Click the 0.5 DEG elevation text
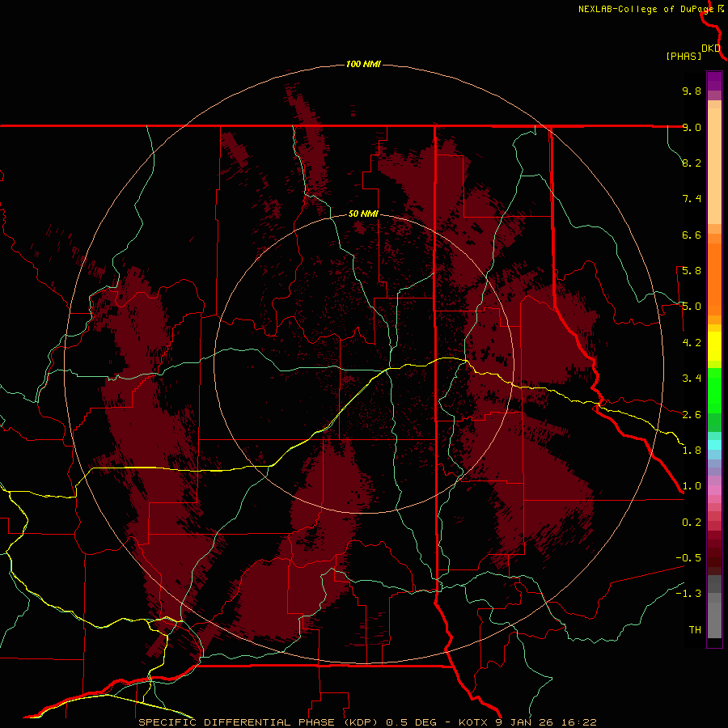728x728 pixels. point(412,722)
